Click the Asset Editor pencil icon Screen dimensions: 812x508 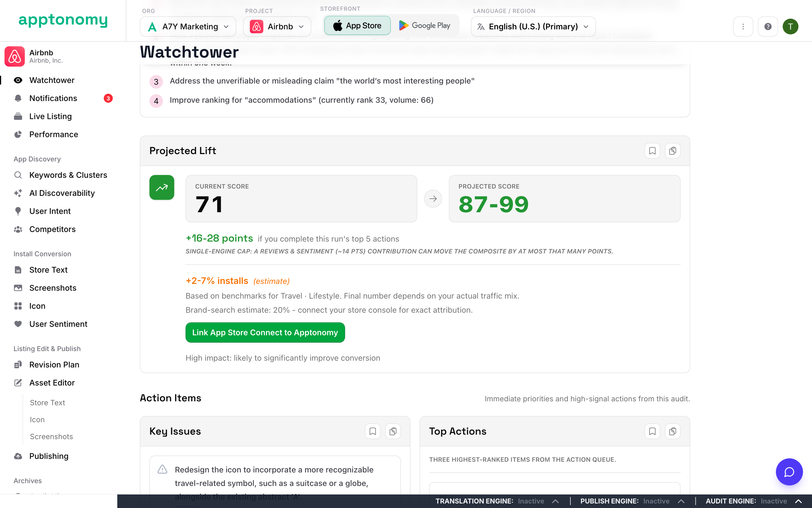(x=18, y=383)
